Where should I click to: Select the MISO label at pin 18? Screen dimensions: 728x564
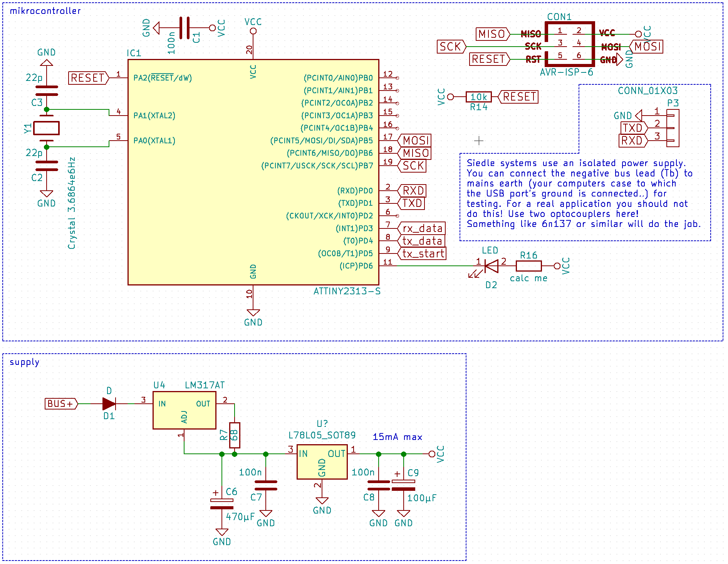(414, 153)
